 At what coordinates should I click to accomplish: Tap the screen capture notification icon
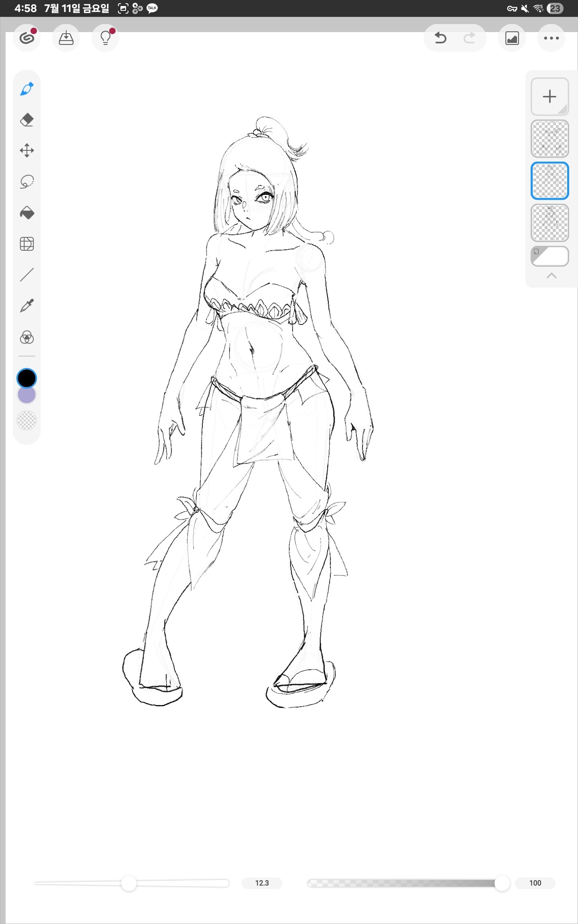click(x=123, y=8)
